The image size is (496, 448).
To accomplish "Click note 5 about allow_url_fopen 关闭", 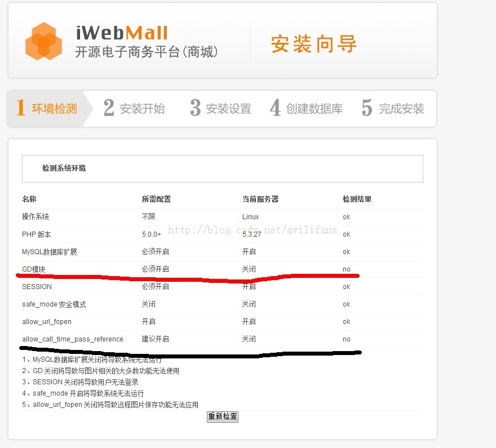I will click(x=110, y=405).
